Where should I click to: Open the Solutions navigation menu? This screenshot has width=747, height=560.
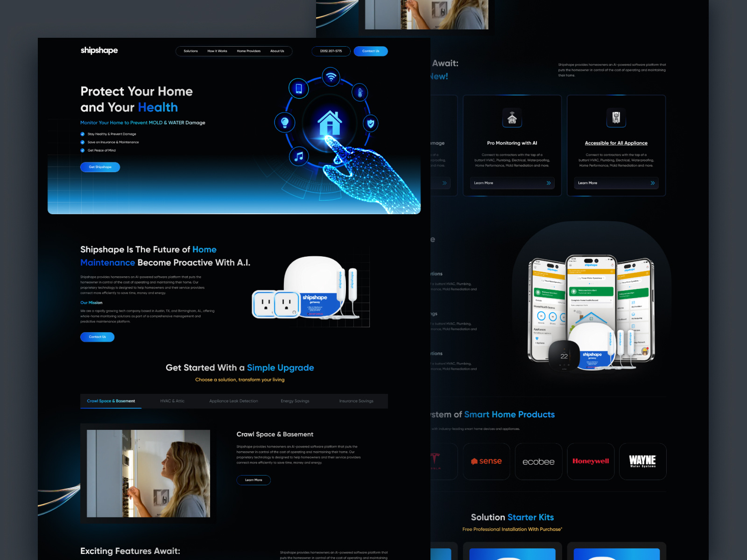point(190,51)
